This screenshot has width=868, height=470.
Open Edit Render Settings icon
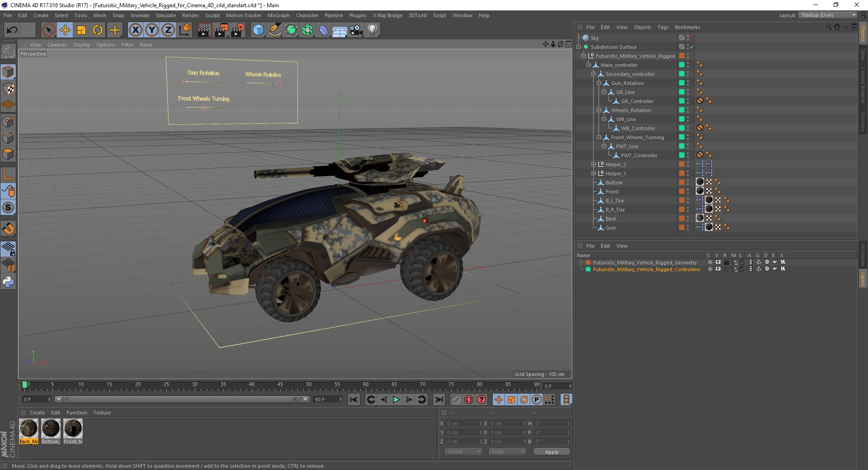(x=238, y=30)
